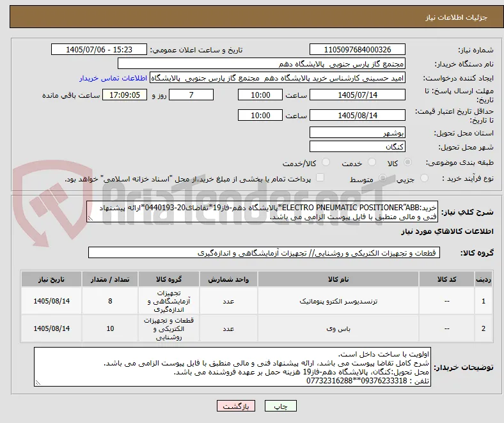Click the announcement date field 1405/07/06 - 15:23
Screen dimensions: 504x423
click(99, 49)
